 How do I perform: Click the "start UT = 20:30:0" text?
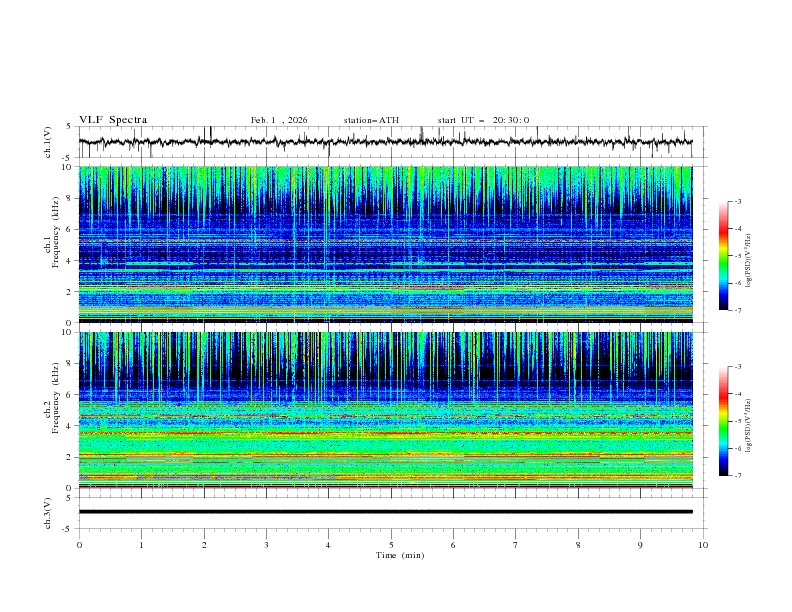[x=483, y=120]
